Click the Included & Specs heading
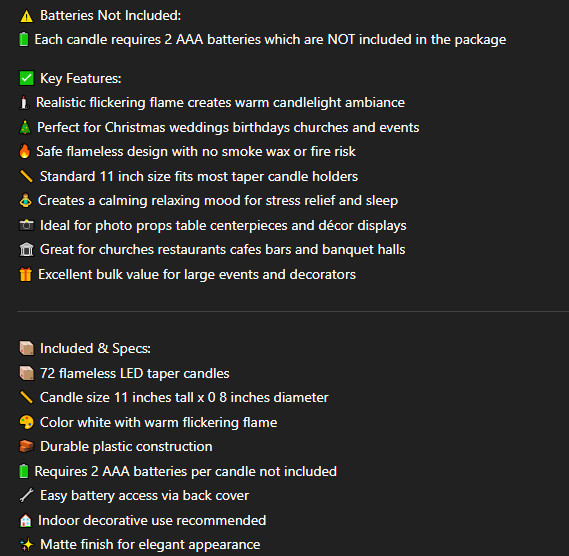 [95, 348]
